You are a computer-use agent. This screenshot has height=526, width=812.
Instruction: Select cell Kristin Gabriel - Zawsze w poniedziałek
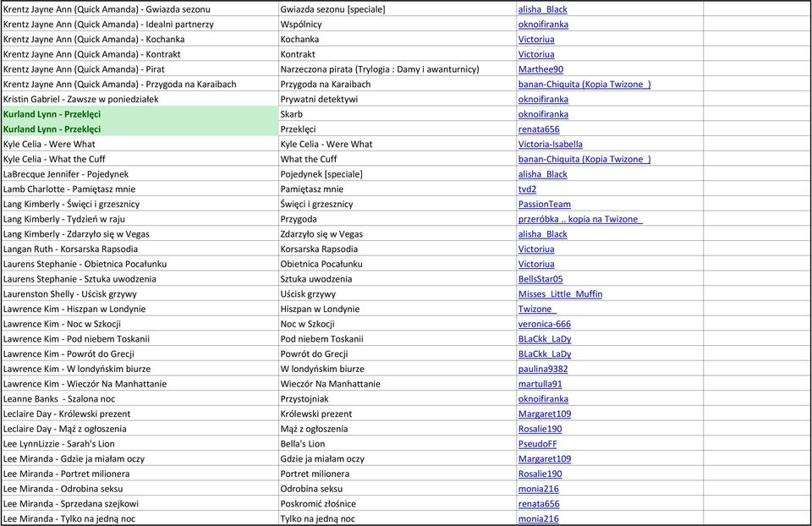140,100
